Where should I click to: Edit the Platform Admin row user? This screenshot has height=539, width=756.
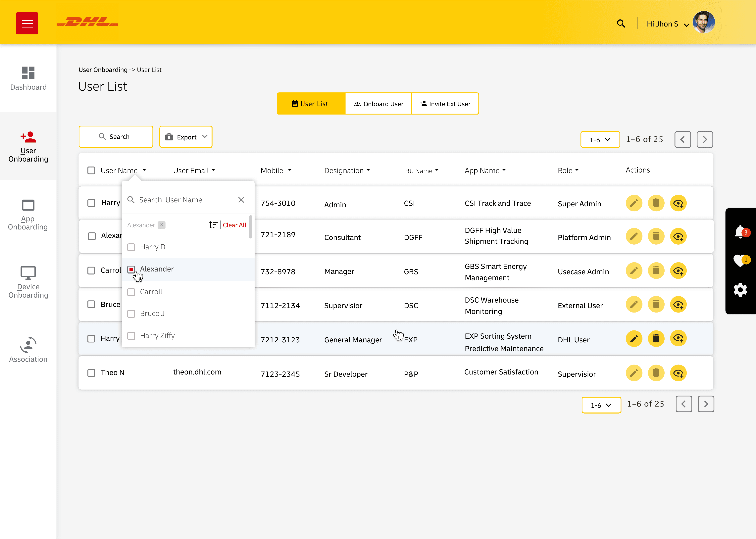click(634, 236)
